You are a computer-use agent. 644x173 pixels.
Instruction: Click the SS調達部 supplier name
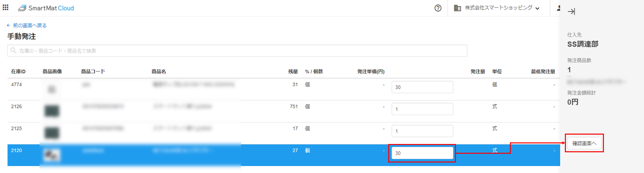[x=583, y=44]
